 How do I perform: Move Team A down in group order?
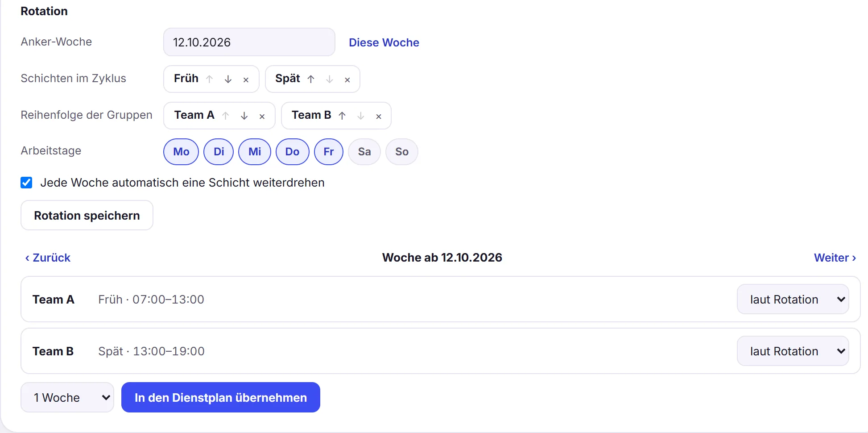pyautogui.click(x=244, y=116)
